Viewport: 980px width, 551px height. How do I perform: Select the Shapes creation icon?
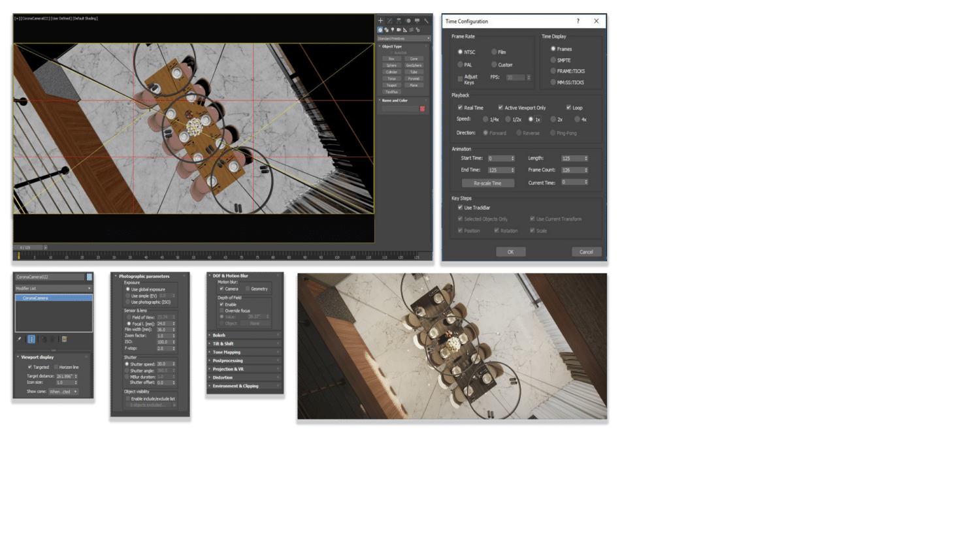(387, 30)
